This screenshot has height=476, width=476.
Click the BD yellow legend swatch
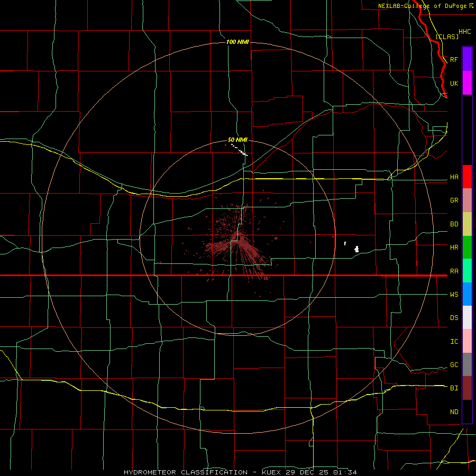pos(467,224)
